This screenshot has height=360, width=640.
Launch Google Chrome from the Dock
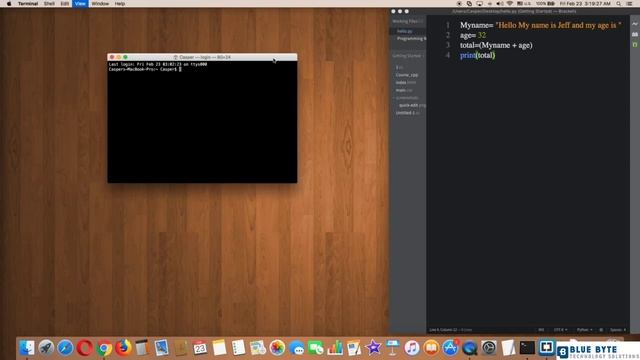pos(104,348)
